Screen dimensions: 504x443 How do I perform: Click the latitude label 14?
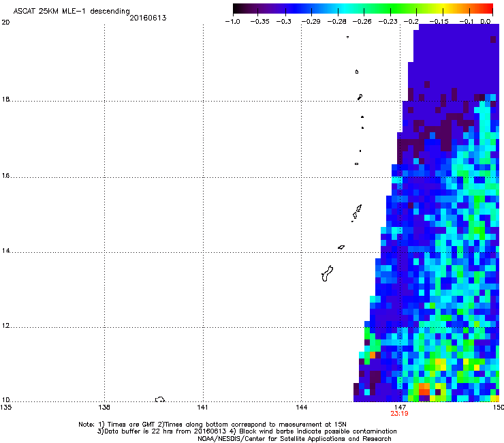pyautogui.click(x=5, y=251)
